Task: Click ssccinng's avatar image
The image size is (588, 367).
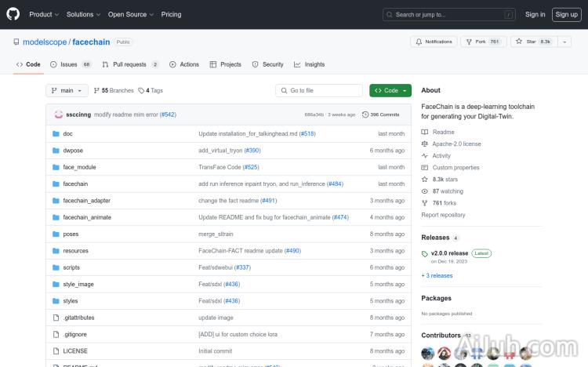Action: tap(59, 114)
